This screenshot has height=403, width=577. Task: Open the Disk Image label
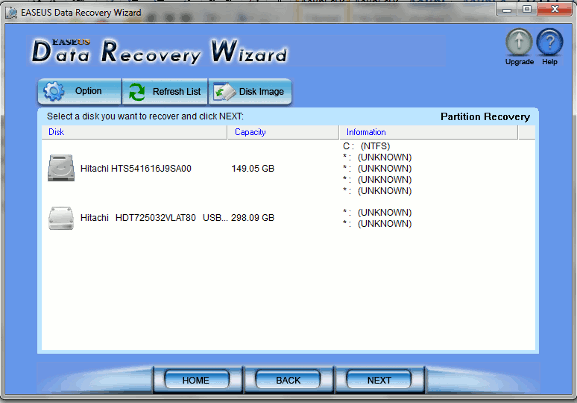point(261,91)
